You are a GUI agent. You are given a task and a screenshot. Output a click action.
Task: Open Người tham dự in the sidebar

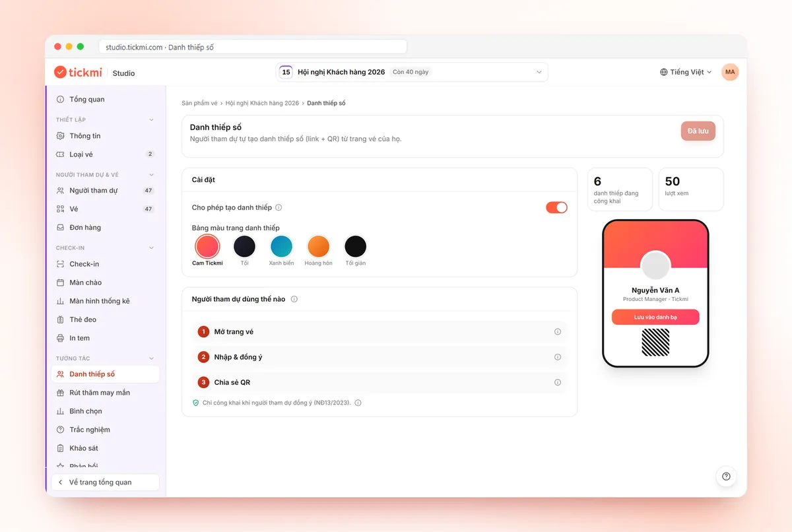tap(106, 191)
